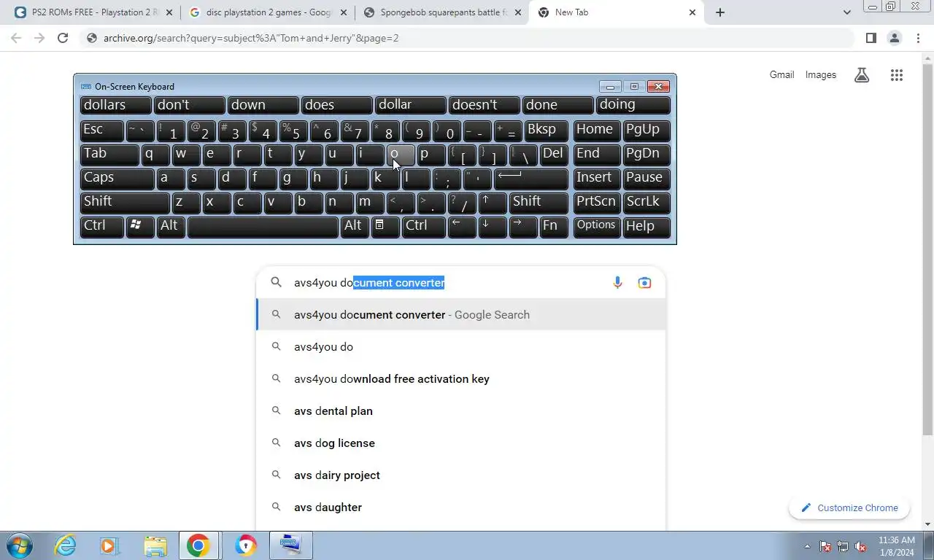The image size is (934, 560).
Task: Open the Images link
Action: (821, 74)
